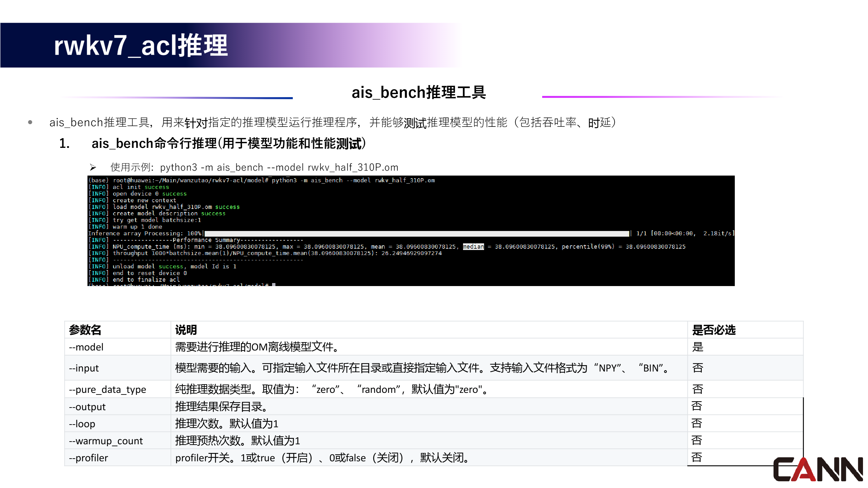
Task: Click the --loop parameter cell
Action: coord(82,424)
